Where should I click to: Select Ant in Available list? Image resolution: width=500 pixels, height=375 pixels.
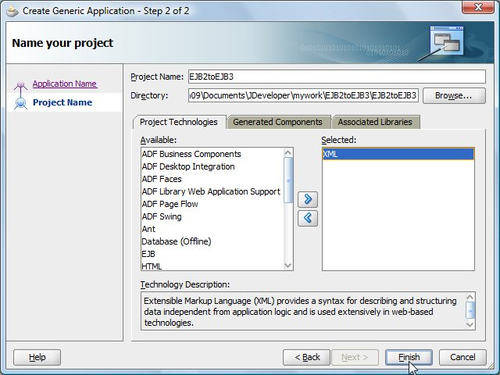212,229
